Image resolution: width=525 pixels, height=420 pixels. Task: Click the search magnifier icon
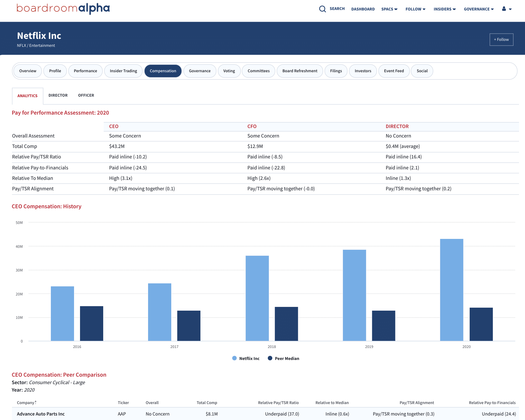[322, 9]
